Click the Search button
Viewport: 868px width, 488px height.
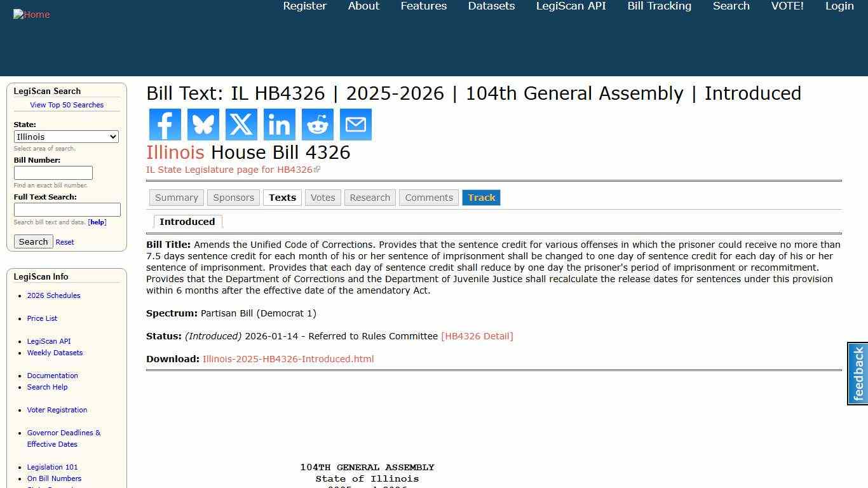coord(33,241)
